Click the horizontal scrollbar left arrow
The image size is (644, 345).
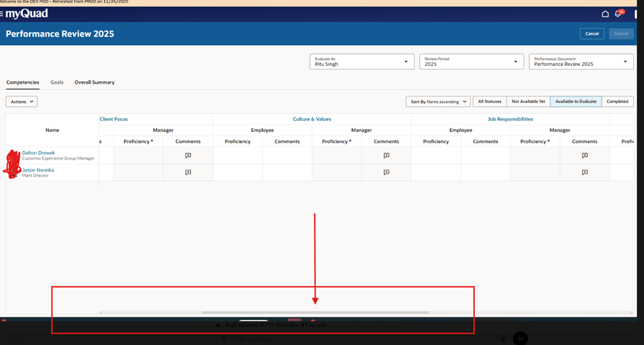coord(100,312)
